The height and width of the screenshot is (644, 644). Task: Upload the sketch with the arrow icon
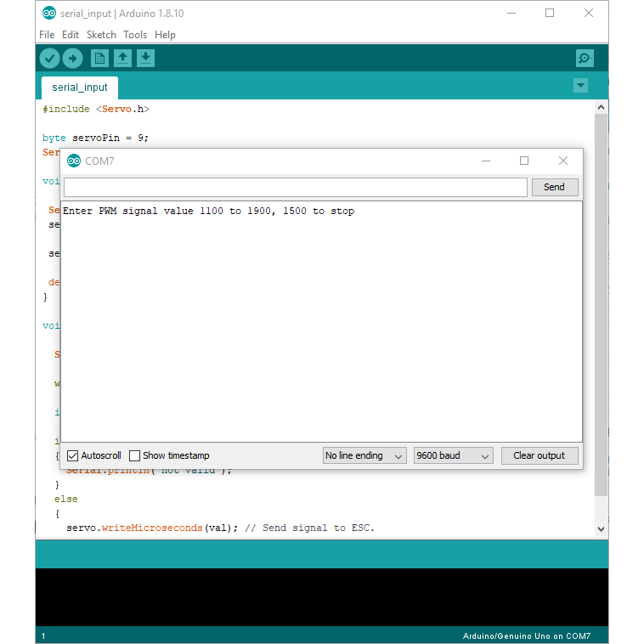coord(72,59)
